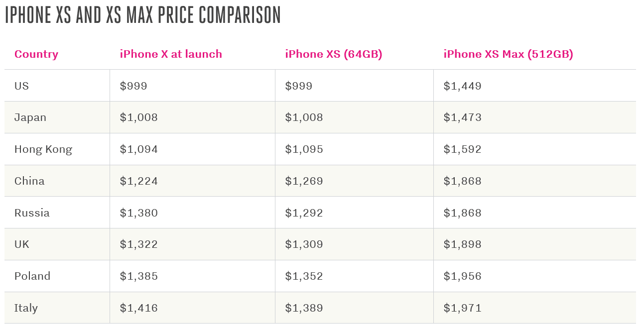Screen dimensions: 644x332
Task: Select the $1,352 Poland XS price
Action: (x=304, y=276)
